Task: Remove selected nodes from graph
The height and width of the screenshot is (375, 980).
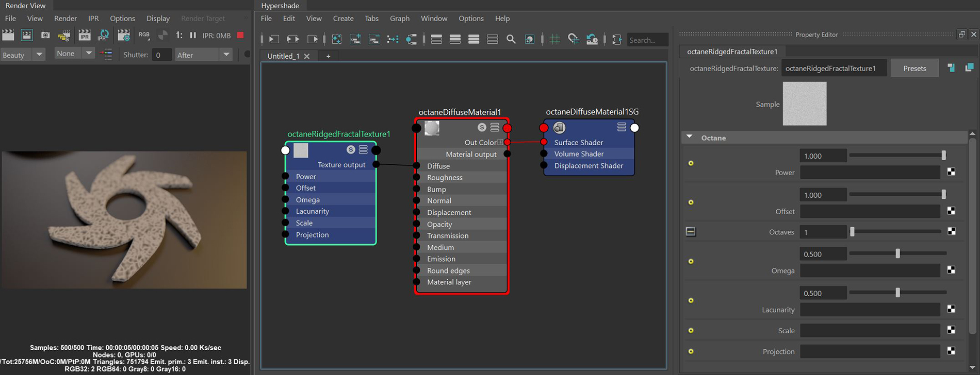Action: [374, 39]
